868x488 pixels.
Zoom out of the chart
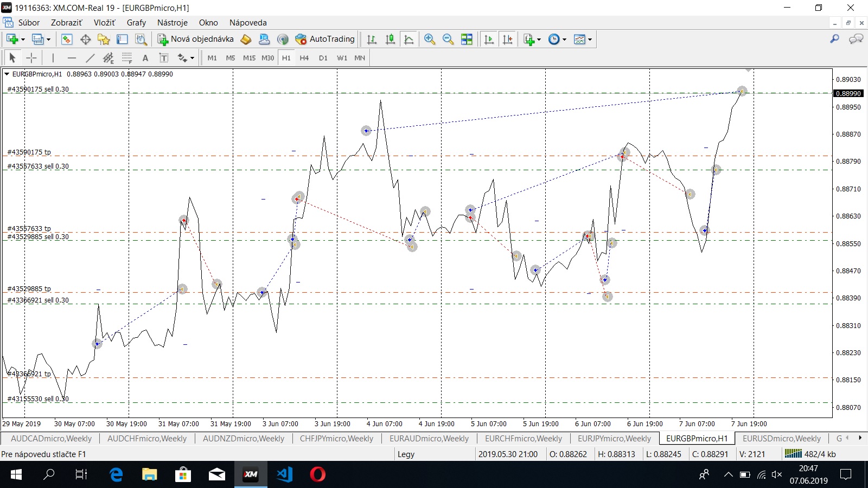448,39
